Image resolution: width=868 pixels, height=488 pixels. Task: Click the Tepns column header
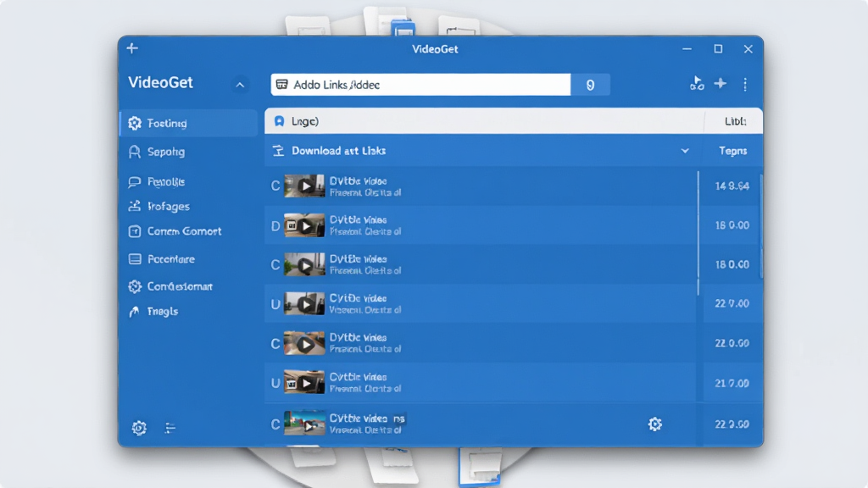pos(733,151)
